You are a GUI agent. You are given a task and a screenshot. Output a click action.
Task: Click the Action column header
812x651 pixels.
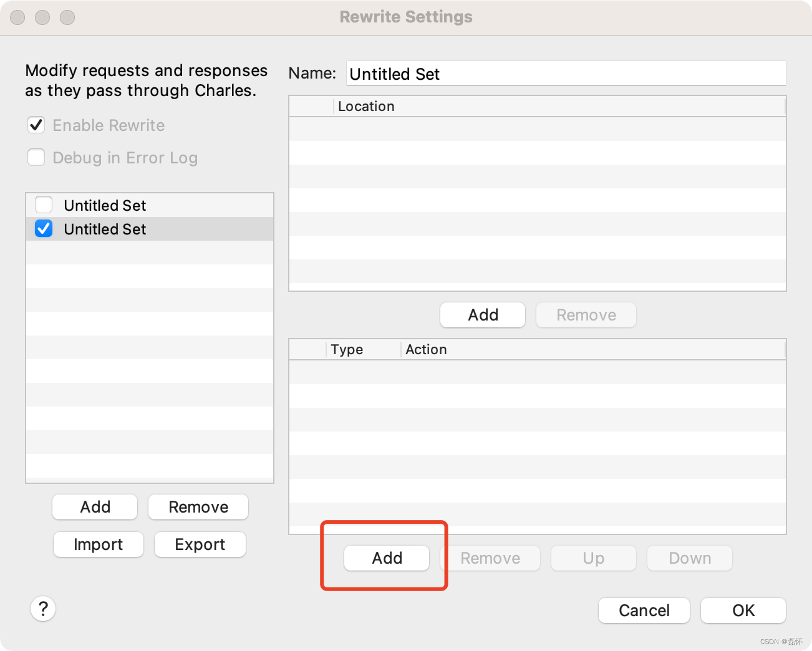[x=593, y=350]
